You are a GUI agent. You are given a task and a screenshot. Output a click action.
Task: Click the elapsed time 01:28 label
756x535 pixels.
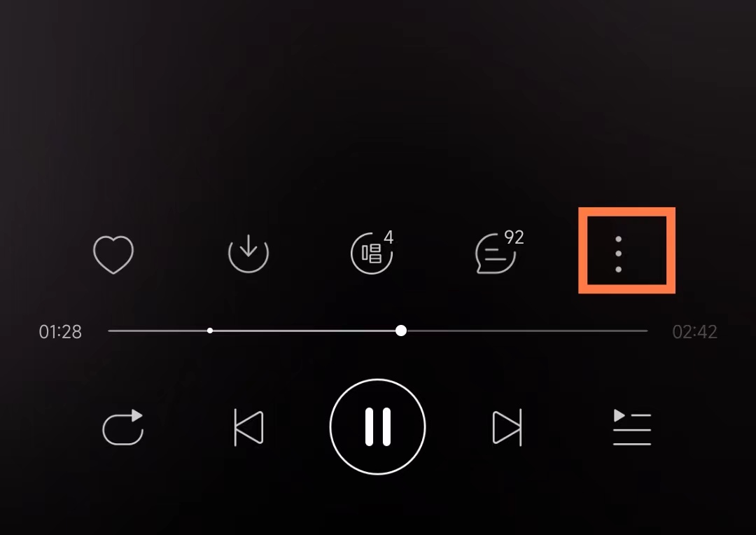60,332
